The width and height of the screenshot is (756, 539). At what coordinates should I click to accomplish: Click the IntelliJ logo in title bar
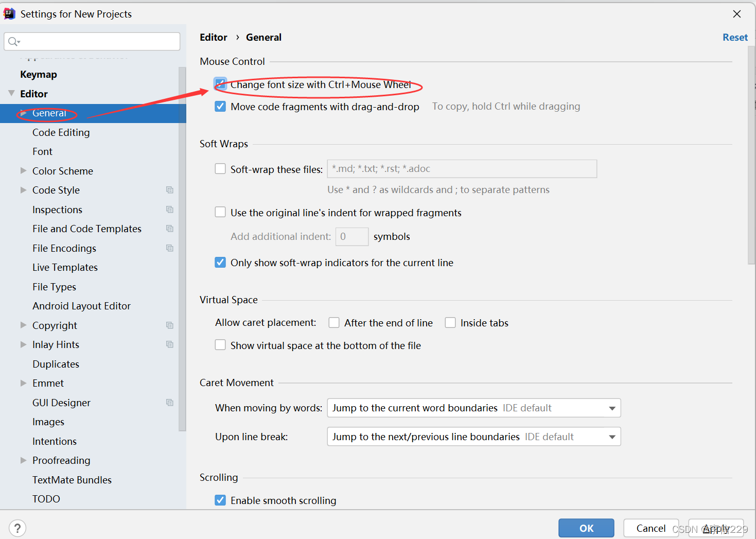pos(9,14)
